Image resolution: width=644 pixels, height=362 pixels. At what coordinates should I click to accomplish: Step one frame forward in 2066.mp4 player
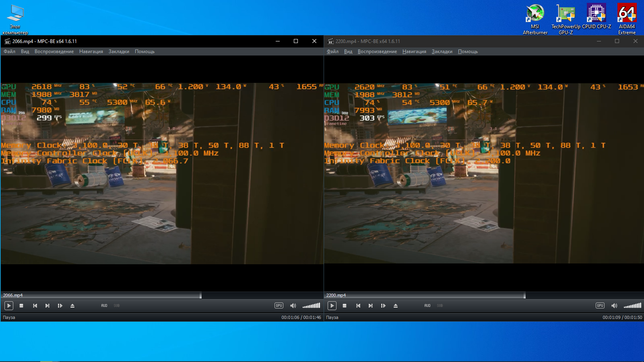click(60, 306)
